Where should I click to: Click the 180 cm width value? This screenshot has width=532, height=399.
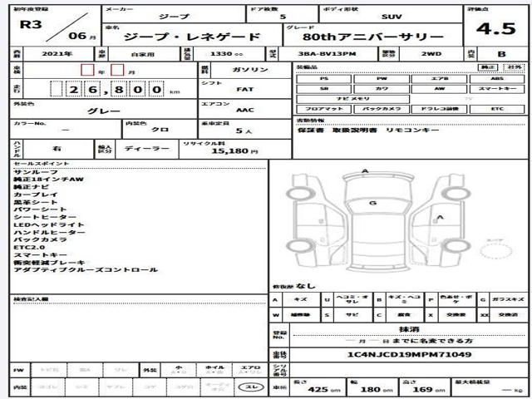[x=377, y=390]
